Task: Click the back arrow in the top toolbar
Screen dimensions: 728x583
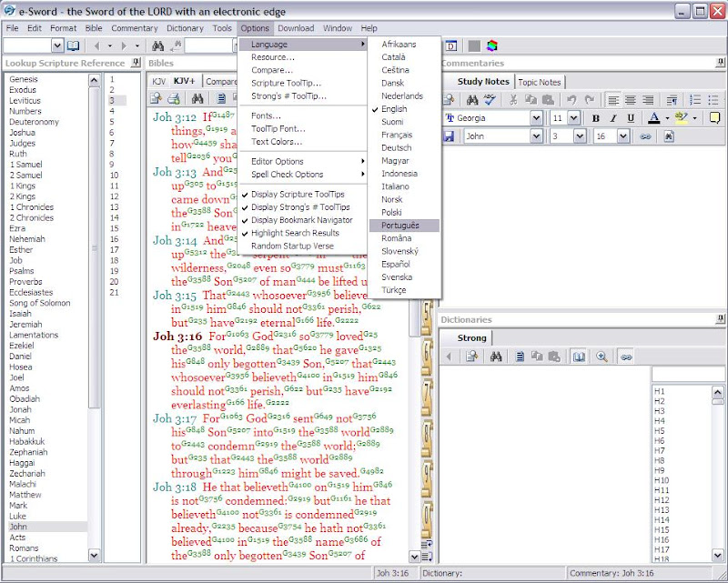Action: tap(96, 45)
